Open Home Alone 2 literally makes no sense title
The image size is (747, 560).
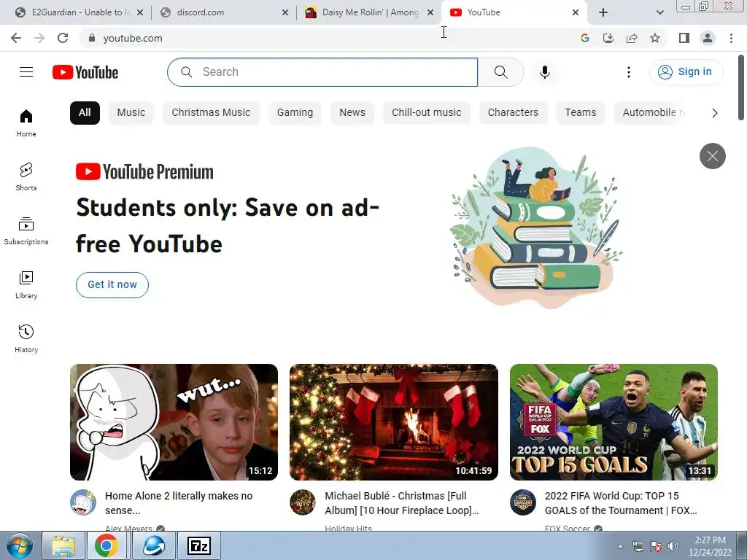[179, 503]
